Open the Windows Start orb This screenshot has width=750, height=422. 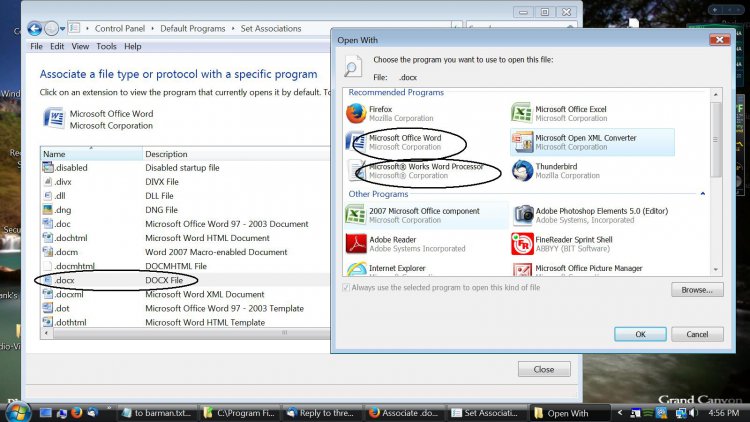click(19, 411)
